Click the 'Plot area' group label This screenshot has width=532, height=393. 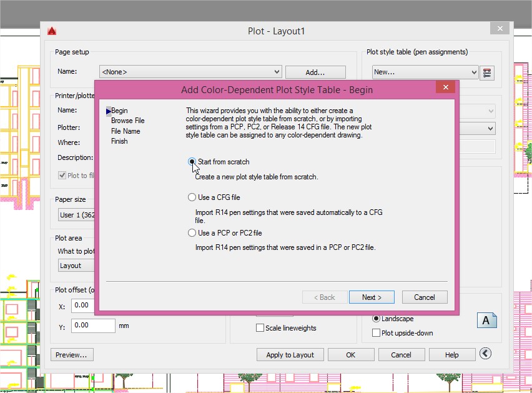coord(69,238)
